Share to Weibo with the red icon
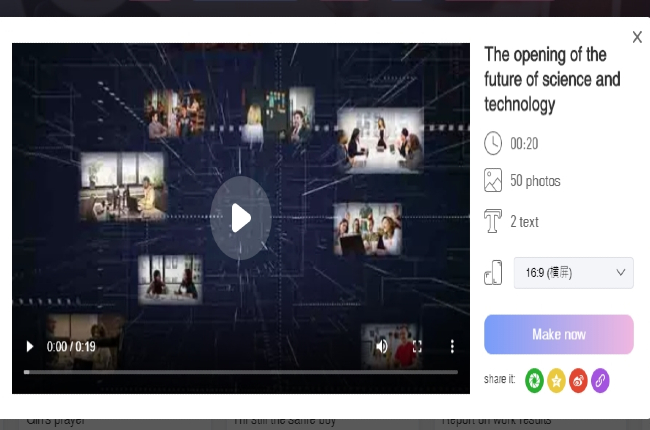650x430 pixels. [578, 380]
